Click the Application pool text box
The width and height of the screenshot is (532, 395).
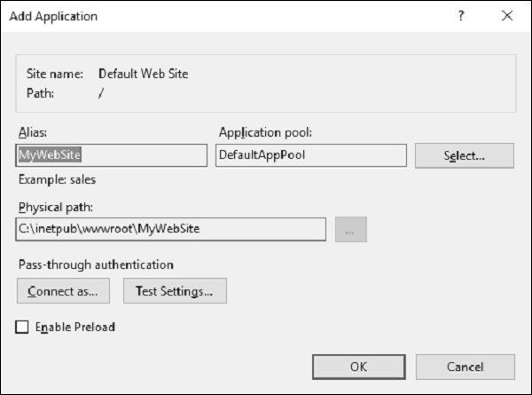pos(310,154)
